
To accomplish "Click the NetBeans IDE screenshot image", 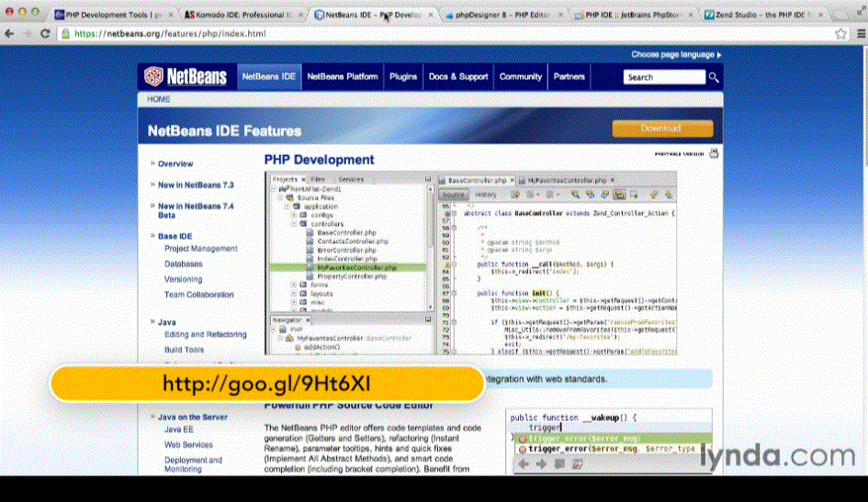I will click(x=471, y=263).
